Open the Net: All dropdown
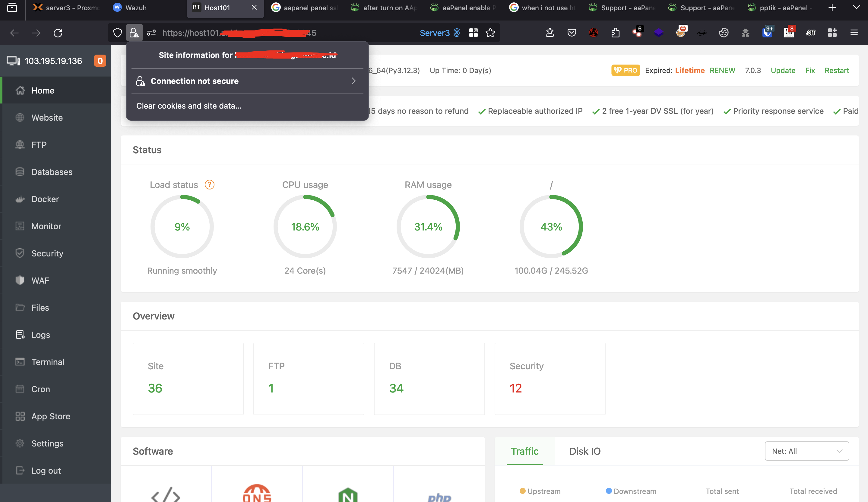This screenshot has height=502, width=868. coord(806,451)
